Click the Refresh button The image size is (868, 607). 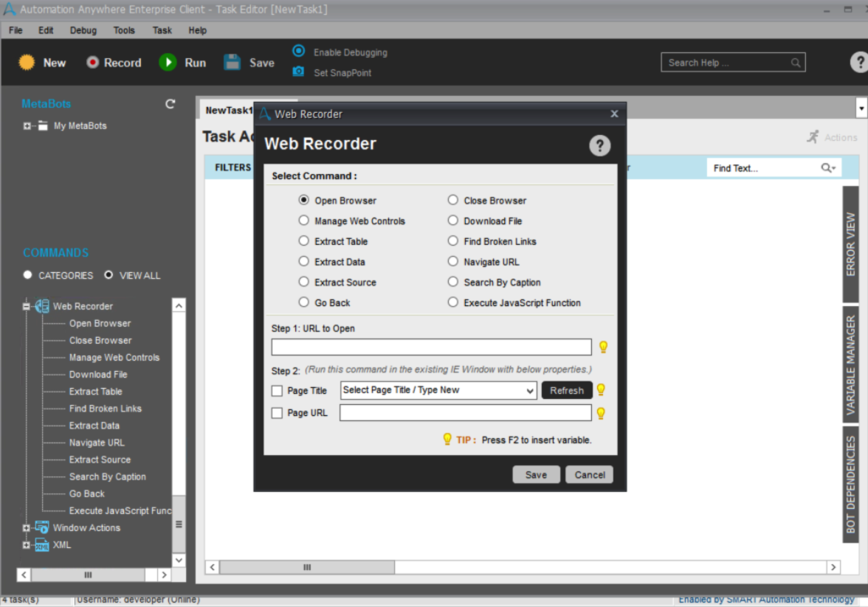(x=567, y=390)
